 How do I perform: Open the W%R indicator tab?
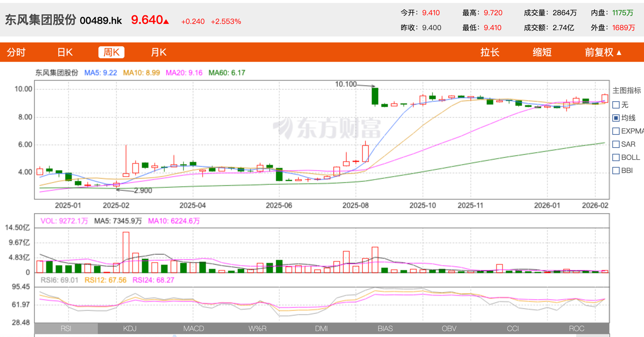point(257,328)
